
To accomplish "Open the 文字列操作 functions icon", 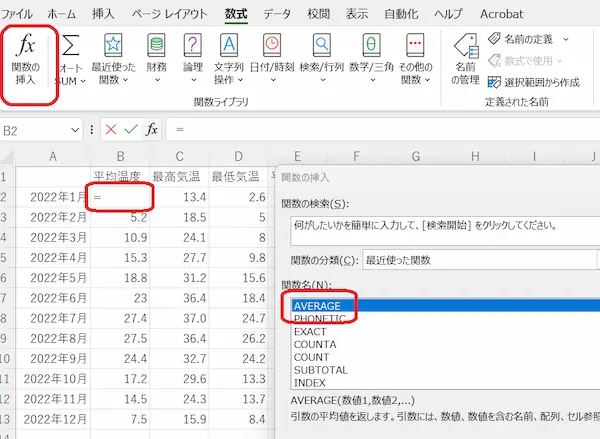I will (229, 47).
